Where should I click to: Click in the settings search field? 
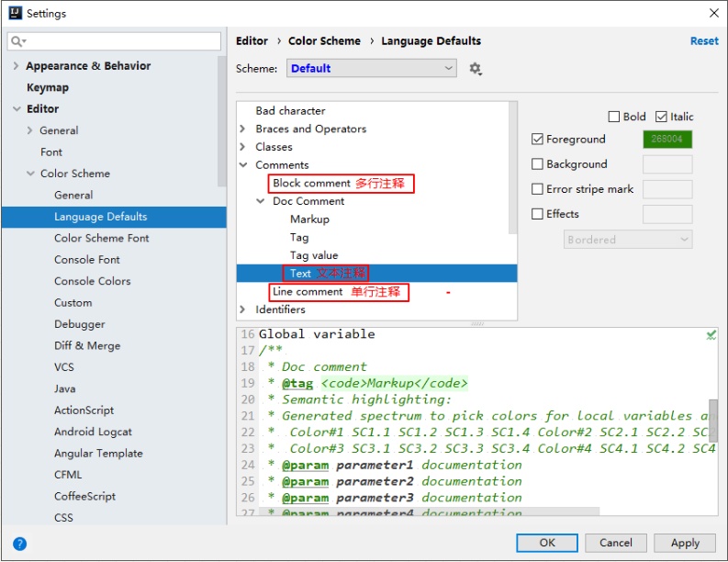(x=119, y=41)
